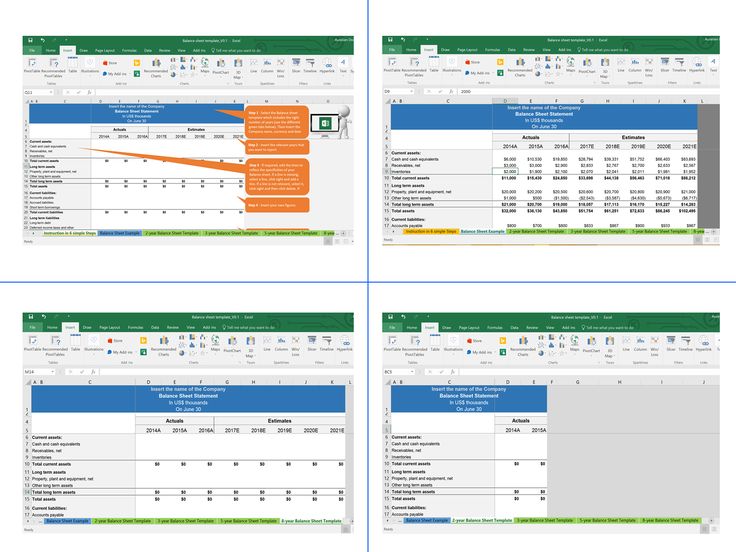The width and height of the screenshot is (736, 552).
Task: Click Save icon in the window showing dollar figures
Action: (391, 40)
